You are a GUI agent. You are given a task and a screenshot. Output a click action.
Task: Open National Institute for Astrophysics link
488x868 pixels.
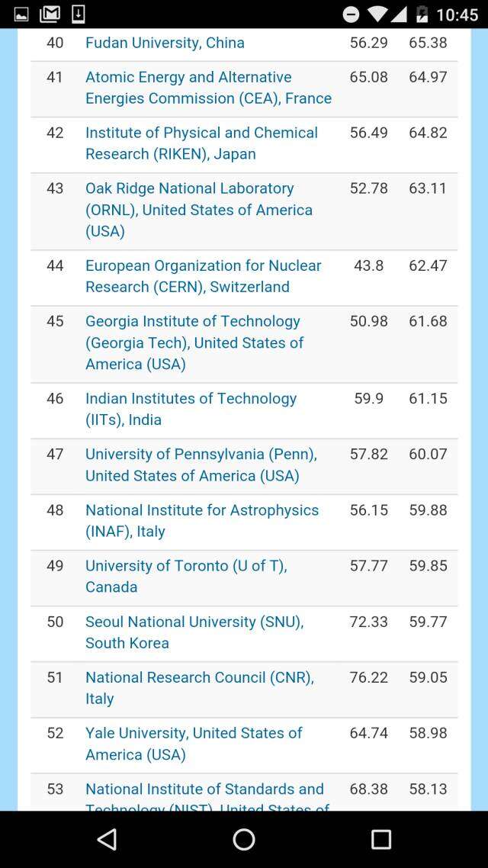[202, 520]
